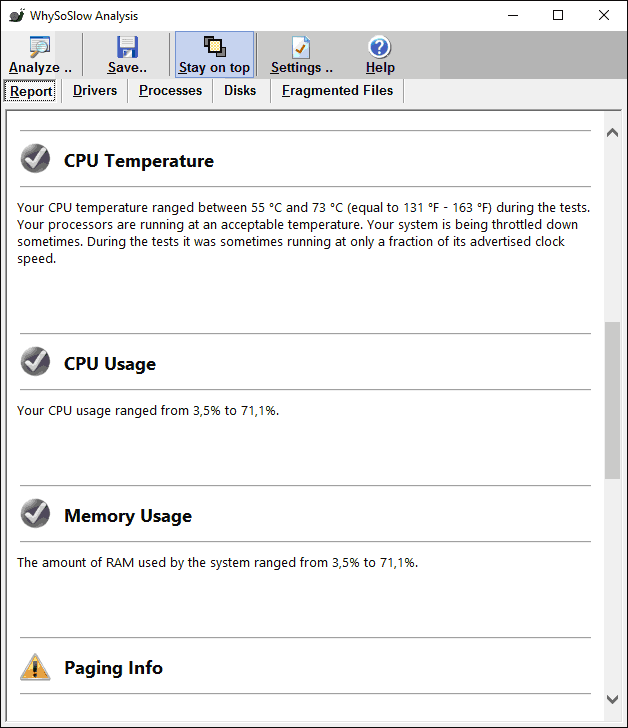Screen dimensions: 628x728
Task: Select the Processes tab
Action: (170, 91)
